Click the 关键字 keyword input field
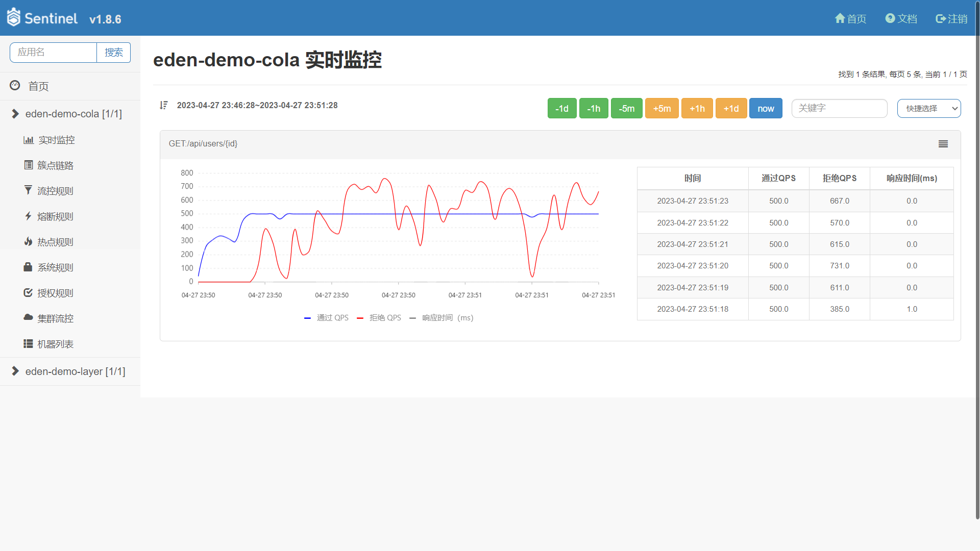 click(x=839, y=108)
